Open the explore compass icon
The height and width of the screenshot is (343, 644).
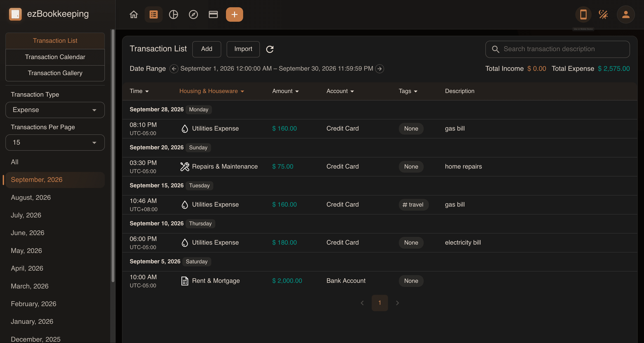[193, 14]
